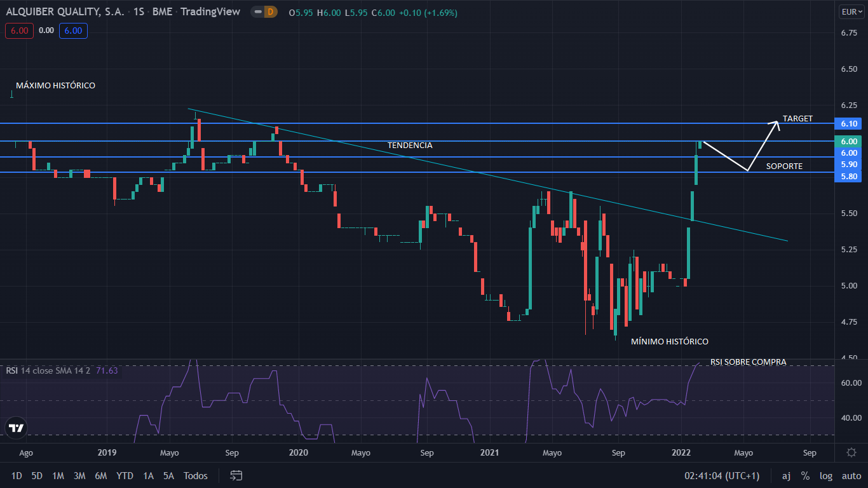Screen dimensions: 868x488
Task: Enable auto scale mode
Action: coord(851,475)
